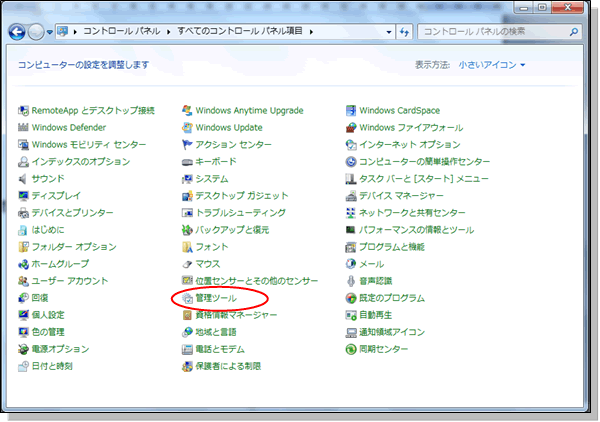
Task: Click the ディスプレイ monitor icon
Action: (x=23, y=196)
